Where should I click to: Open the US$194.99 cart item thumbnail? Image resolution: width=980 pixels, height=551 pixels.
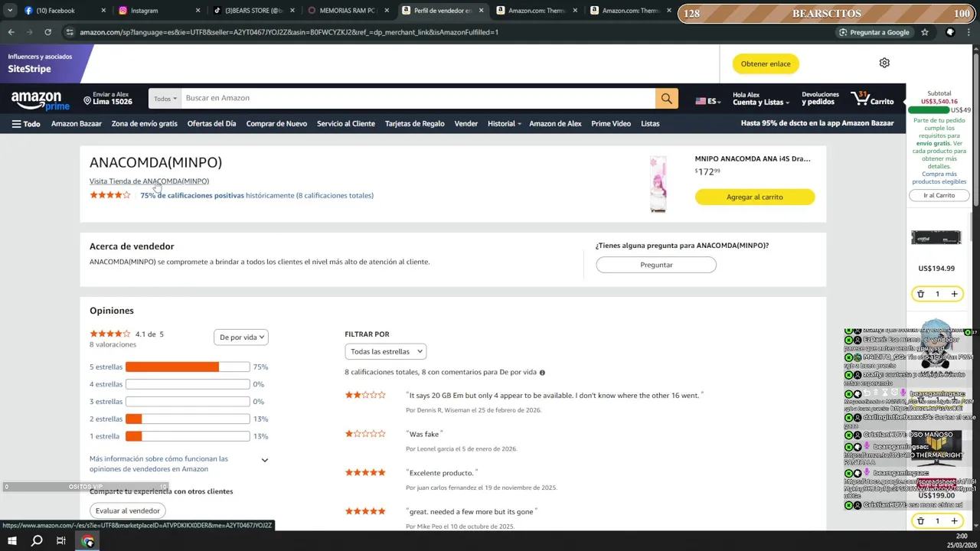point(936,238)
